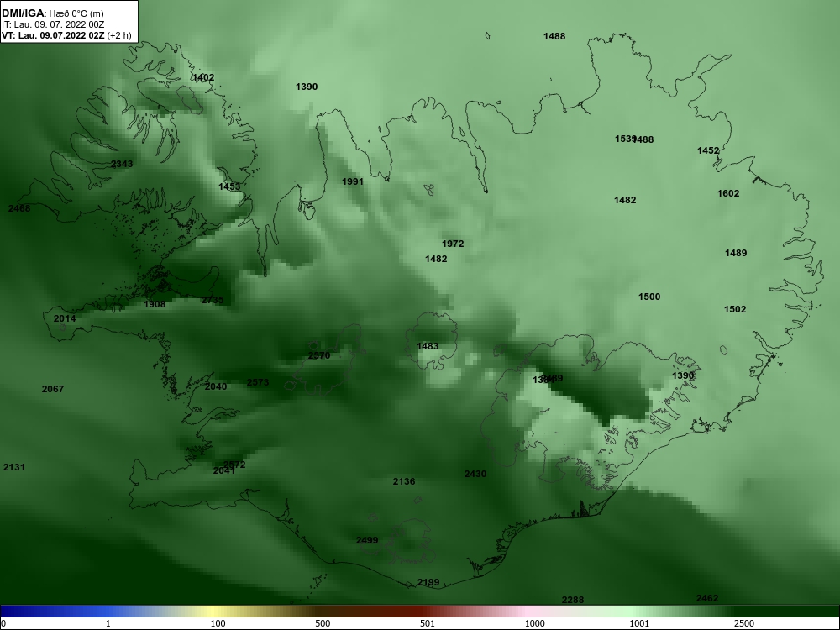Click the legend label 501
This screenshot has width=840, height=630.
tap(428, 623)
